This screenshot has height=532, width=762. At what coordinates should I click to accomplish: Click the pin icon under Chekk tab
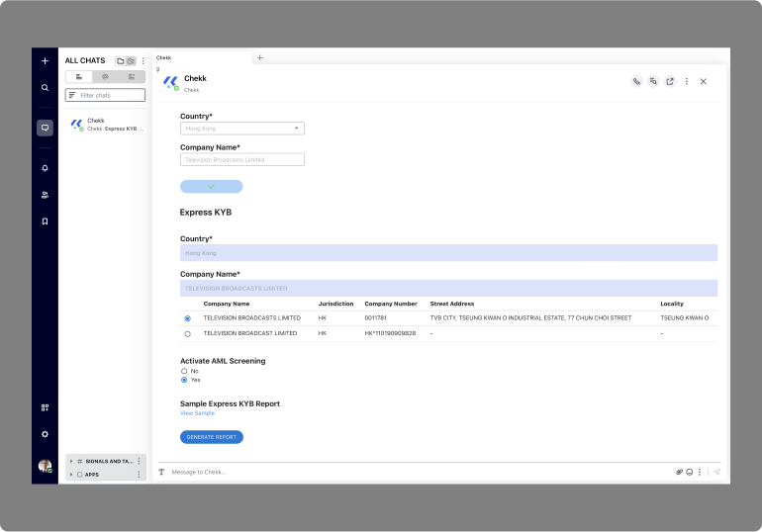pos(158,69)
